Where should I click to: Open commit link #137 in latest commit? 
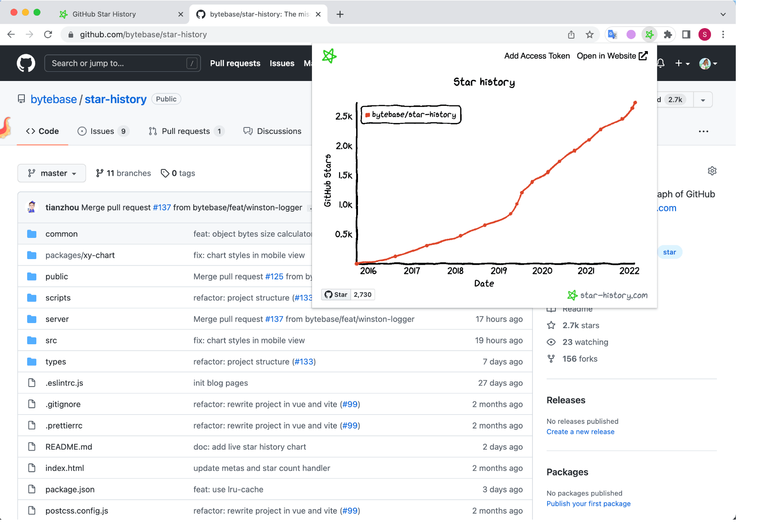(162, 207)
